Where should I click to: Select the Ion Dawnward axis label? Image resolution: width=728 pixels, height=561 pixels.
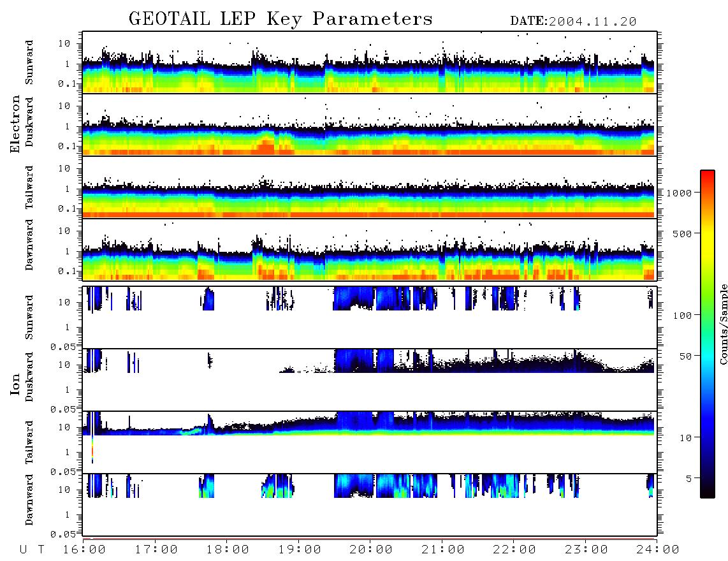coord(29,500)
